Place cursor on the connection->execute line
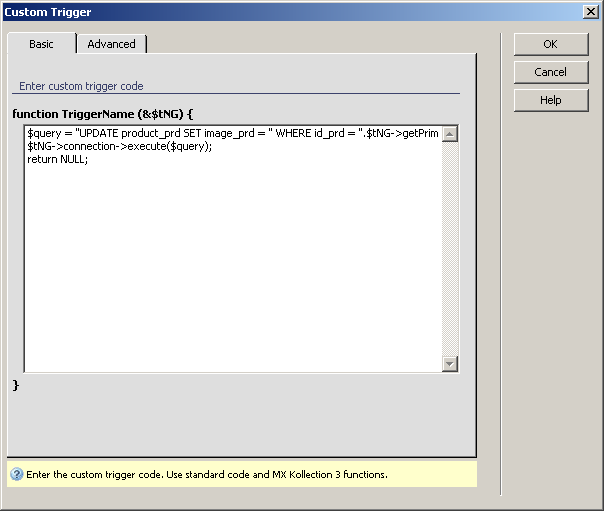Screen dimensions: 604x511 (120, 147)
